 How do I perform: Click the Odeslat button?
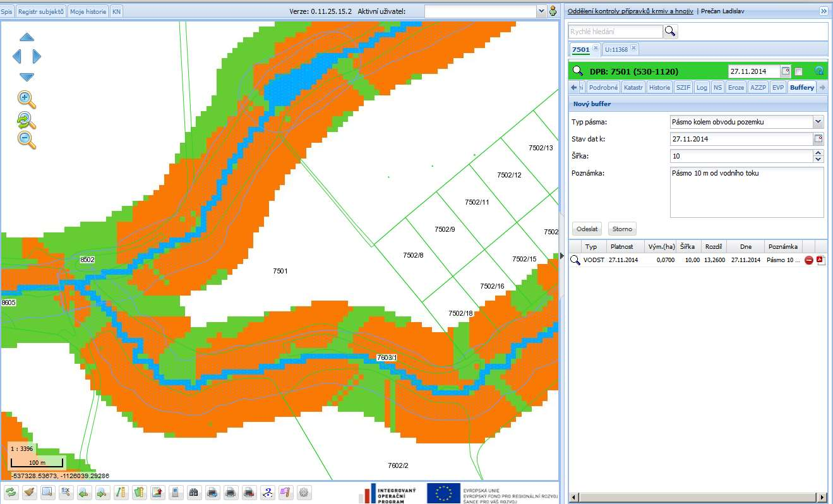pyautogui.click(x=587, y=229)
